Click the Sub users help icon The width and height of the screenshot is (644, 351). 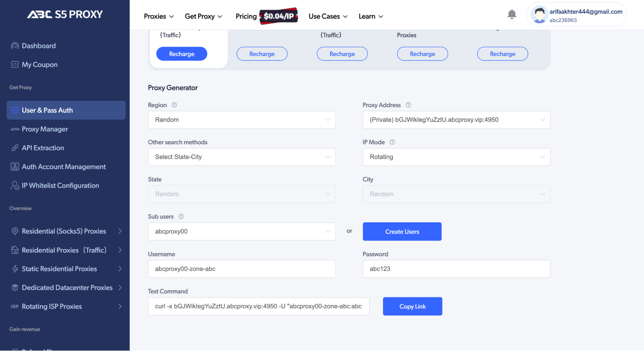click(x=181, y=216)
